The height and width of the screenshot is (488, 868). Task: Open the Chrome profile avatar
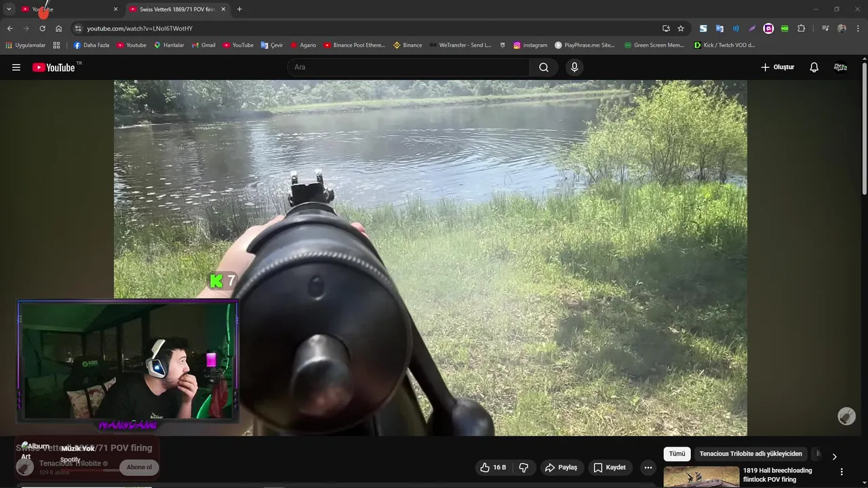point(842,28)
